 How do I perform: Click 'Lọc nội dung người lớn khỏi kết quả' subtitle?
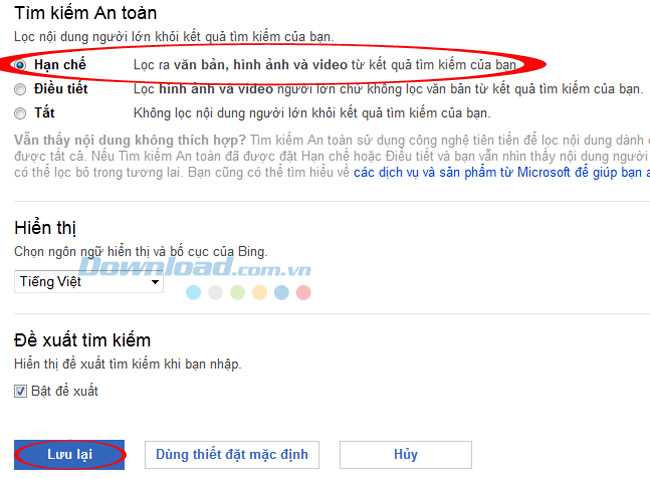174,37
